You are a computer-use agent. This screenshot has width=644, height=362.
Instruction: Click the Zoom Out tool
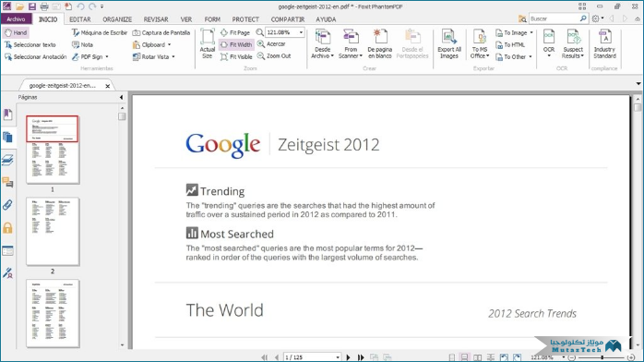click(x=274, y=56)
